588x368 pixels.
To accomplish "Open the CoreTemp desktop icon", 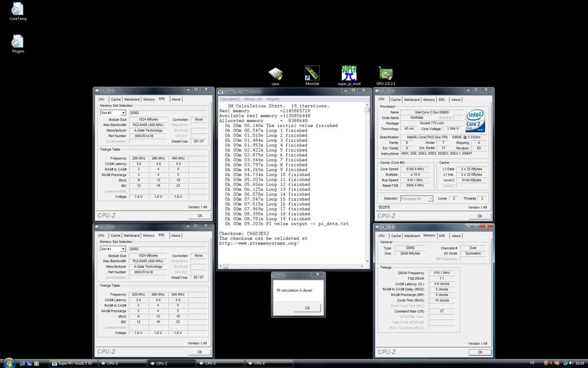I will [x=18, y=11].
